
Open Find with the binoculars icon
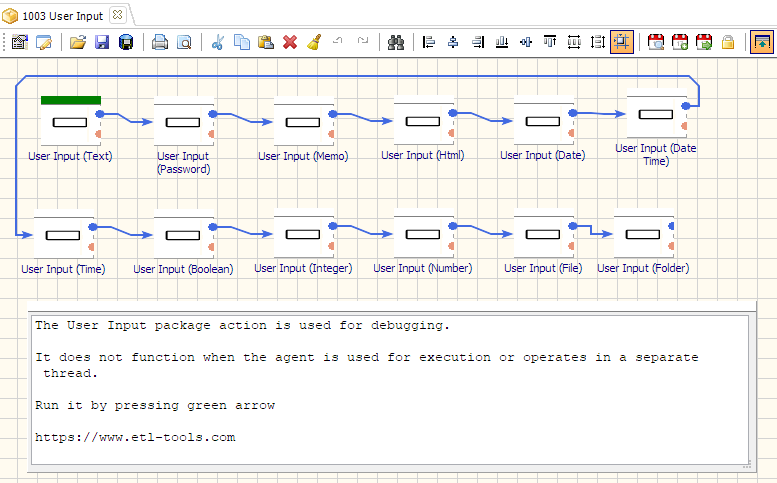[x=396, y=42]
